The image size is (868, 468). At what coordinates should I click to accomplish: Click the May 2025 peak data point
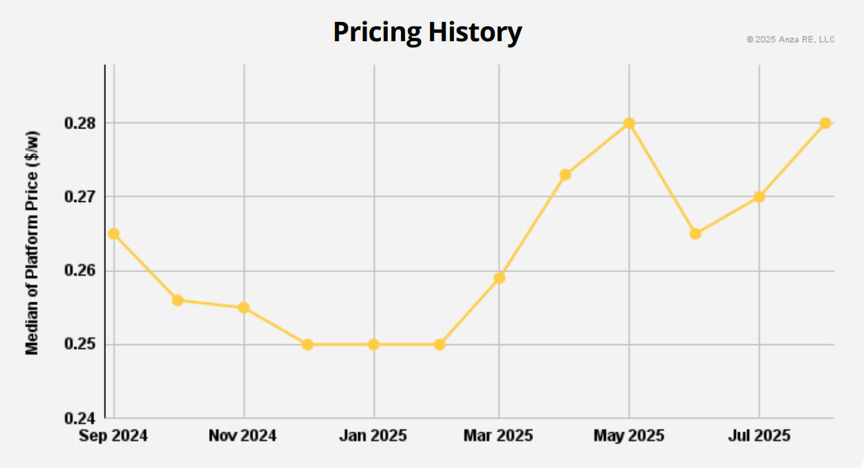[x=629, y=123]
